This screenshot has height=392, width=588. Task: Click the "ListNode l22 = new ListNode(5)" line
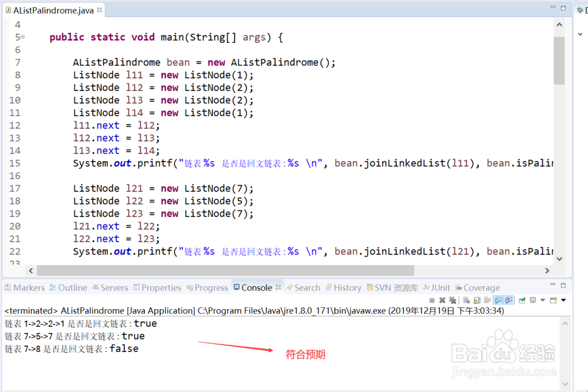[163, 201]
